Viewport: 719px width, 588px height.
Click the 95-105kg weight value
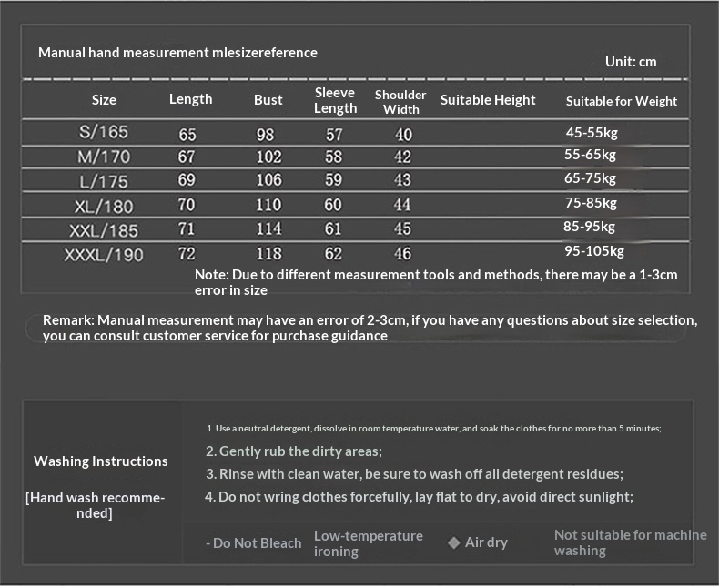point(593,251)
